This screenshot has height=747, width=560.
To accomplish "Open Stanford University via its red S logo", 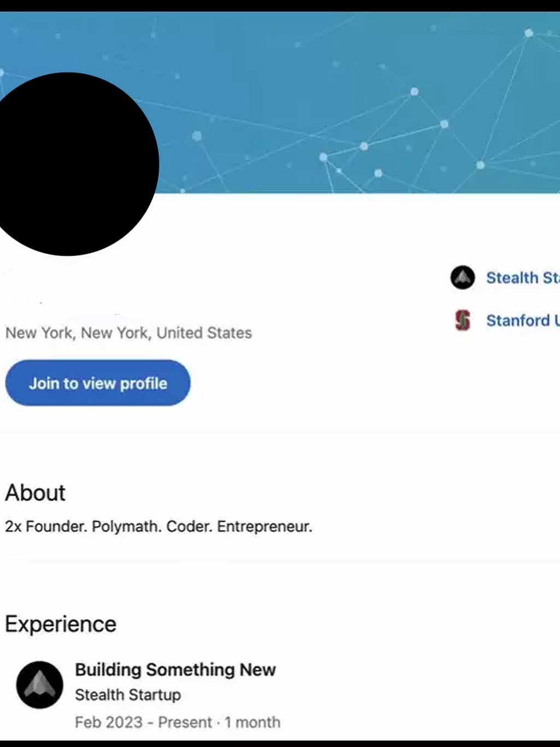I will [462, 321].
